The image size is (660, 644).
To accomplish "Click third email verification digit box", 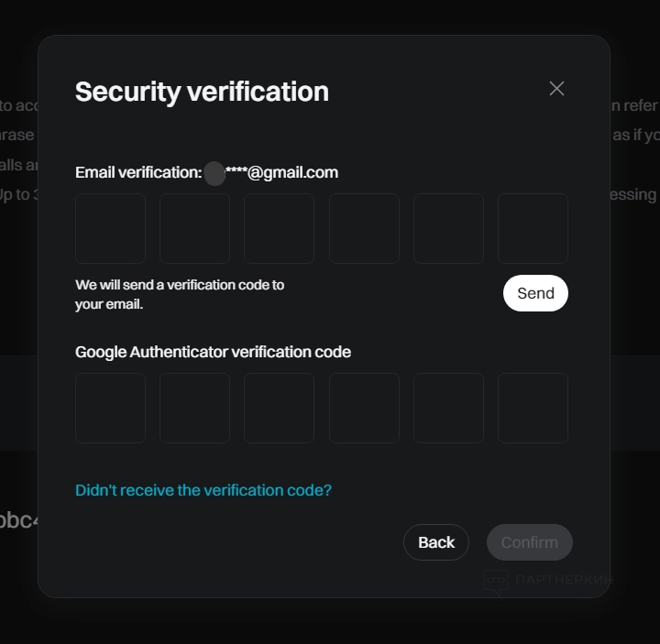I will pyautogui.click(x=279, y=228).
